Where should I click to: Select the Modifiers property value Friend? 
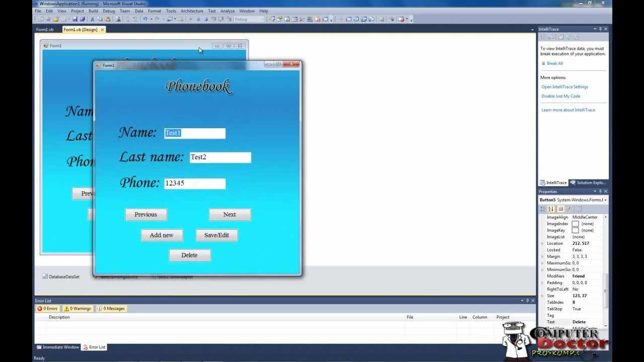click(x=578, y=276)
